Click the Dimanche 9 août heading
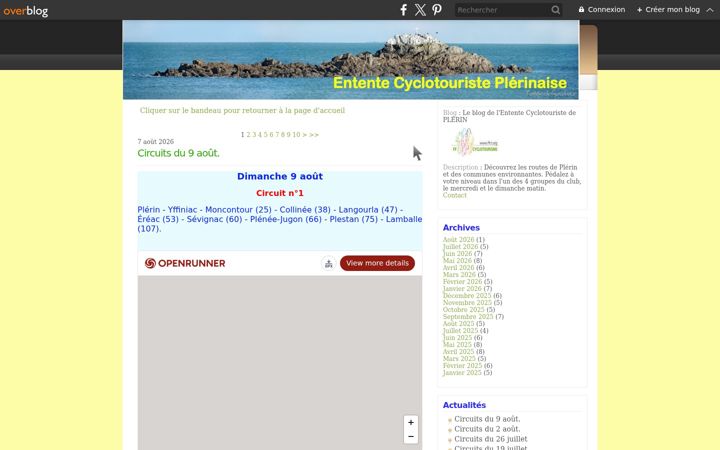 coord(280,176)
